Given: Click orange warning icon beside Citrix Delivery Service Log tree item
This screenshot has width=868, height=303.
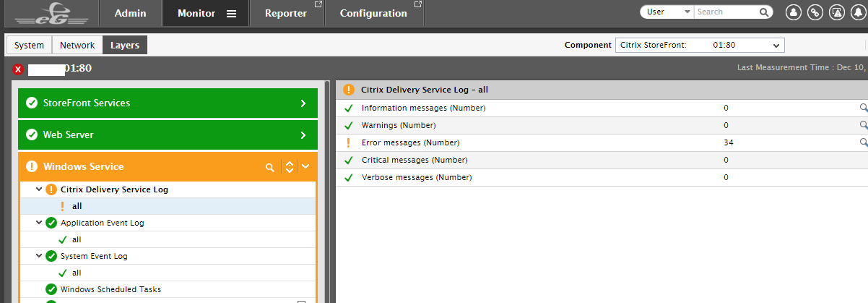Looking at the screenshot, I should point(51,189).
